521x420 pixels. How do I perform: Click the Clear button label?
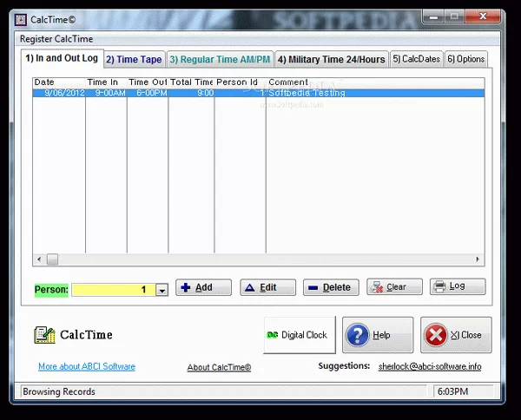[x=396, y=287]
